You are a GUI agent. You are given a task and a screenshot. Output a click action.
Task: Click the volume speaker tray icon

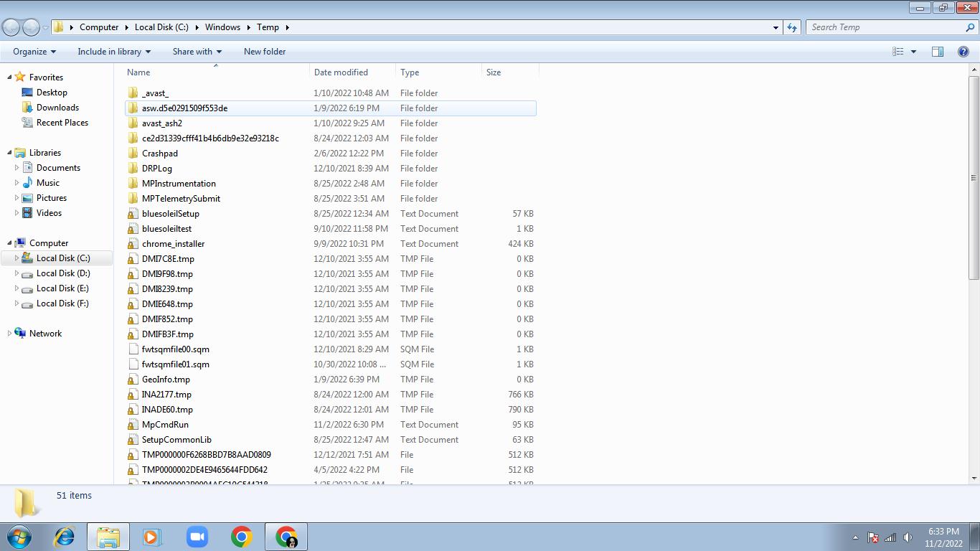pyautogui.click(x=908, y=537)
